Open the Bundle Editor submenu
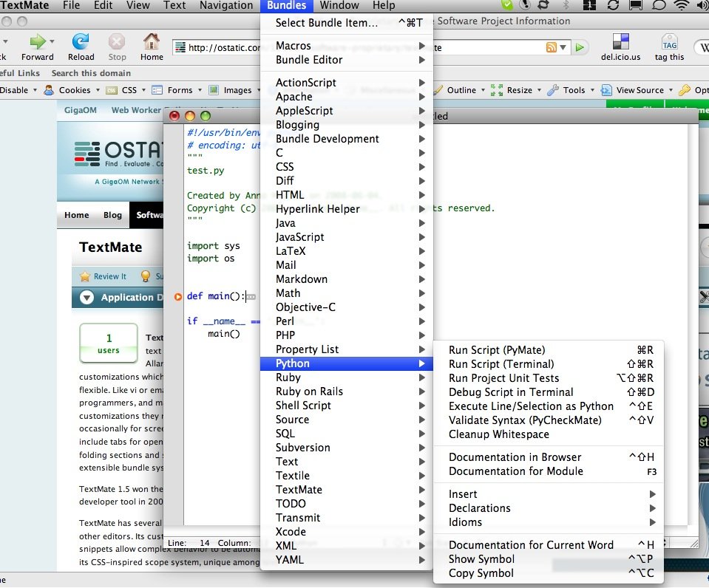The height and width of the screenshot is (588, 709). 346,60
